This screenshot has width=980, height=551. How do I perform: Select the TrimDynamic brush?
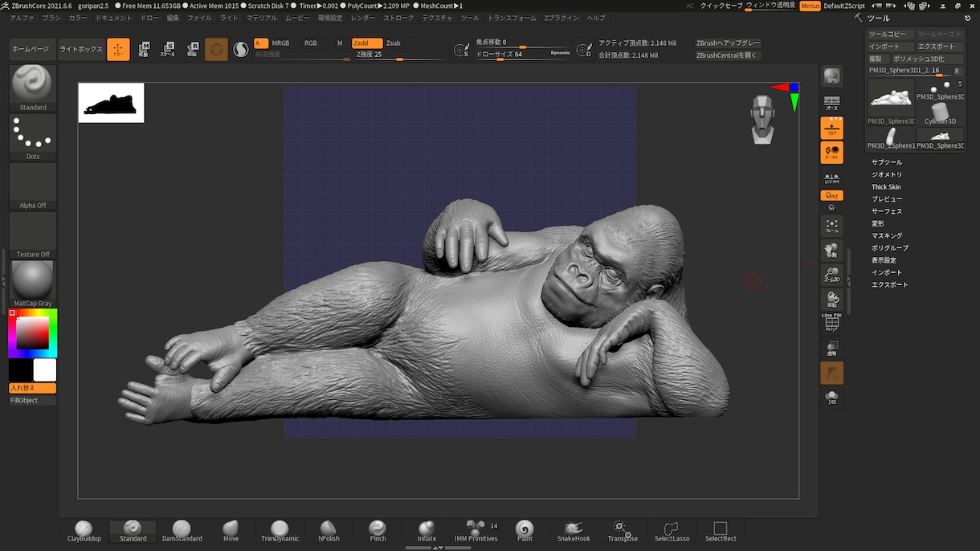[x=280, y=531]
